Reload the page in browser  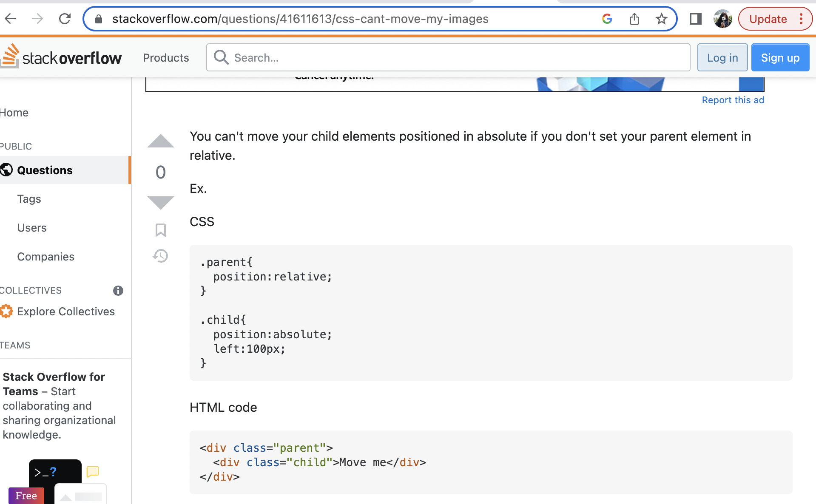[65, 19]
